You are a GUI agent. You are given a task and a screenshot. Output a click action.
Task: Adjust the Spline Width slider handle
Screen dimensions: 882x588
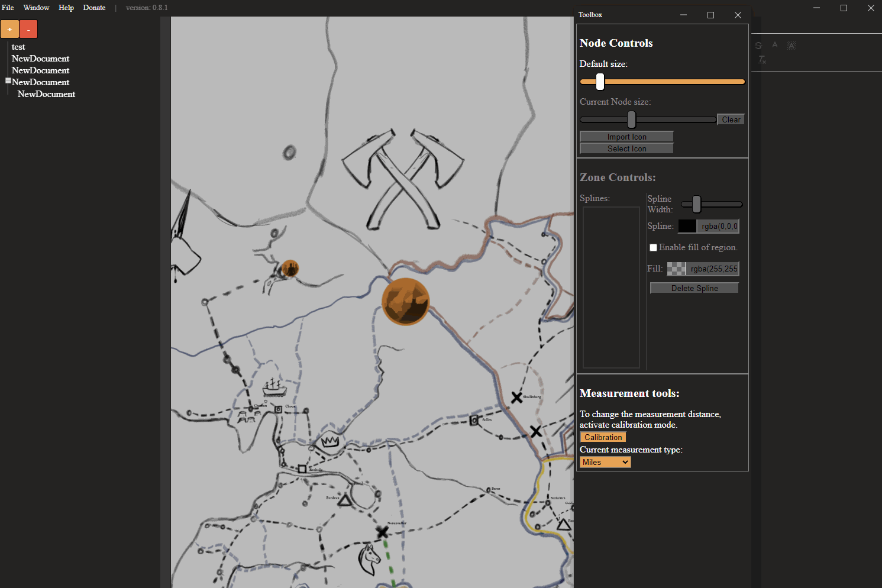click(697, 204)
